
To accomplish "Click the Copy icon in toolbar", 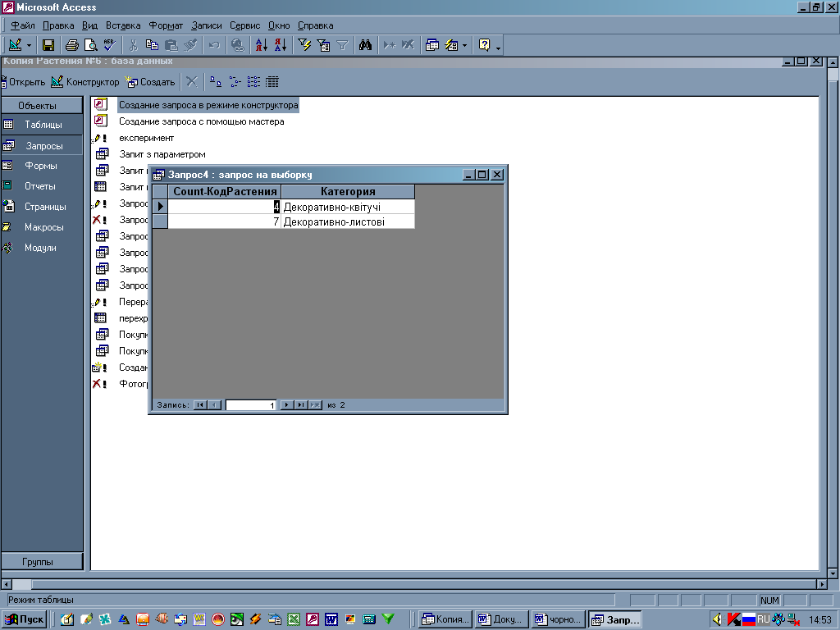I will tap(152, 46).
